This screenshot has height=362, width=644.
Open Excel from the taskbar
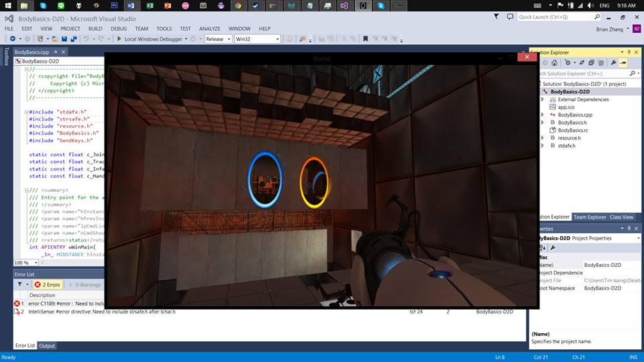[150, 5]
